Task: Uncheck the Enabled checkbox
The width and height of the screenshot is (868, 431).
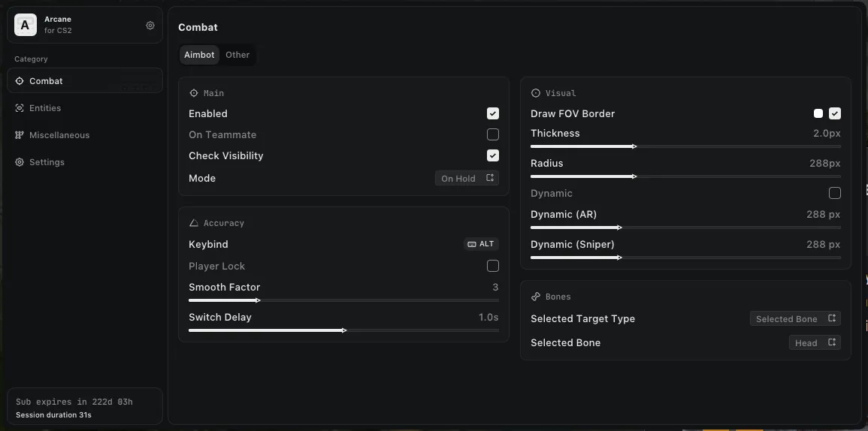Action: tap(493, 113)
